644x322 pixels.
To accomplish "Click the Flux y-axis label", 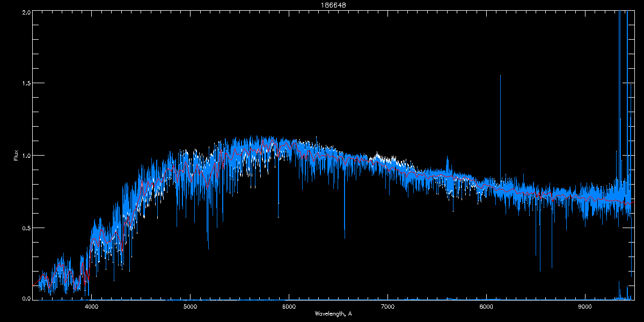I will pos(16,155).
